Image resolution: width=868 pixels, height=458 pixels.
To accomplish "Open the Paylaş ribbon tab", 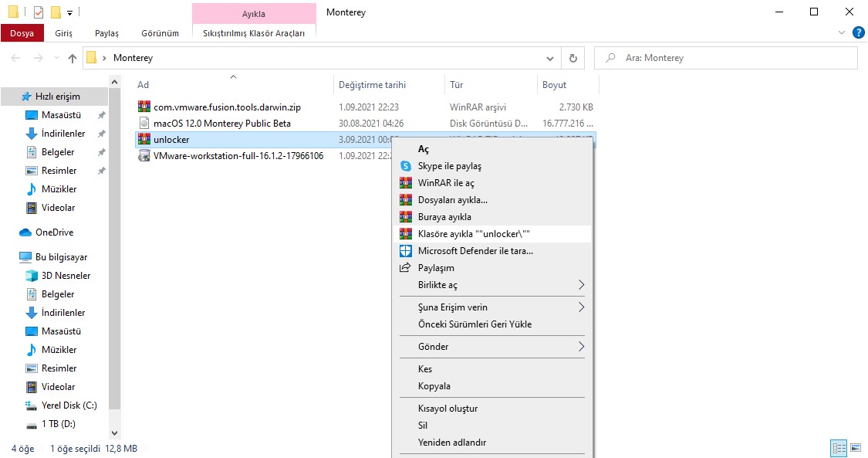I will (x=106, y=33).
